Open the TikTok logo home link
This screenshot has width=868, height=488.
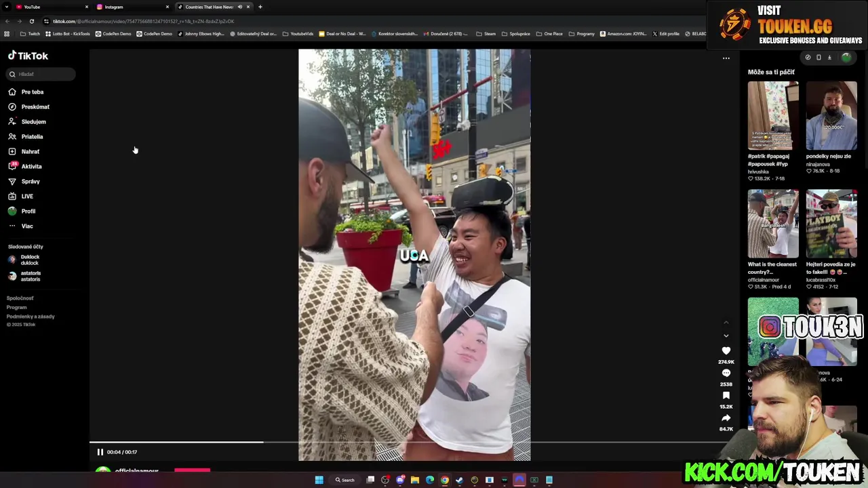tap(28, 56)
